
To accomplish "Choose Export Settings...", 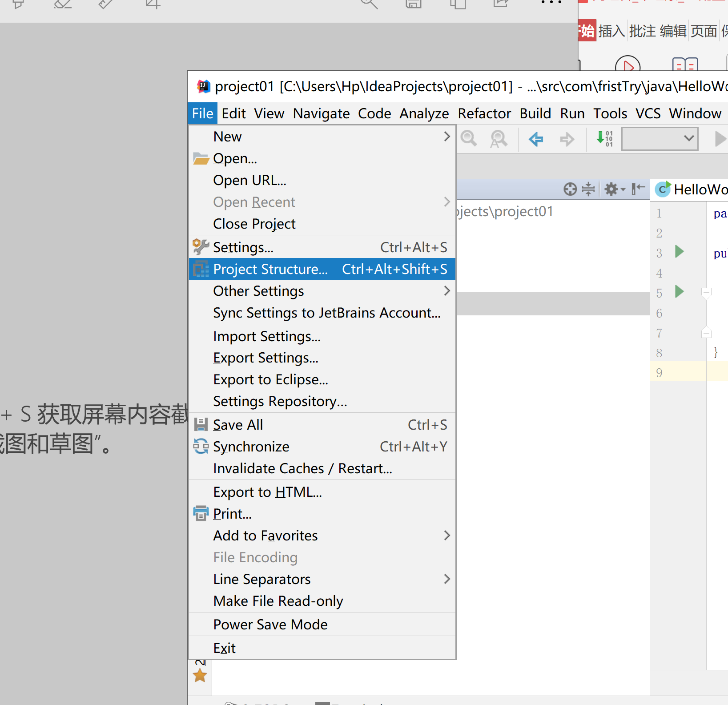I will coord(322,358).
